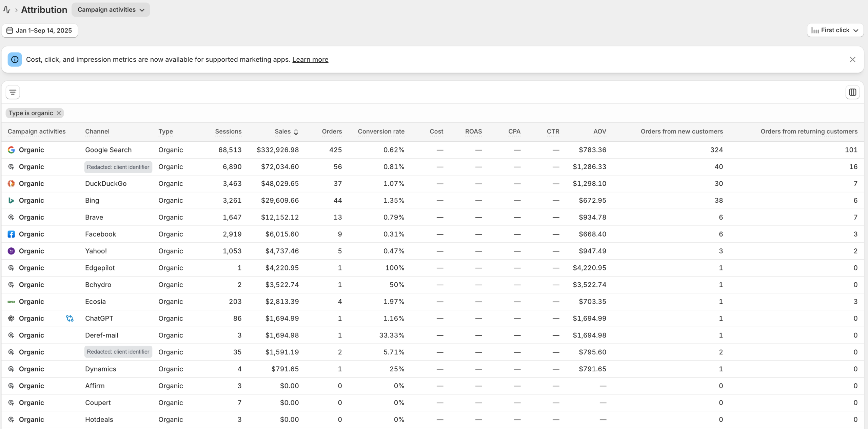Click the Channel column header
This screenshot has height=429, width=868.
click(97, 131)
